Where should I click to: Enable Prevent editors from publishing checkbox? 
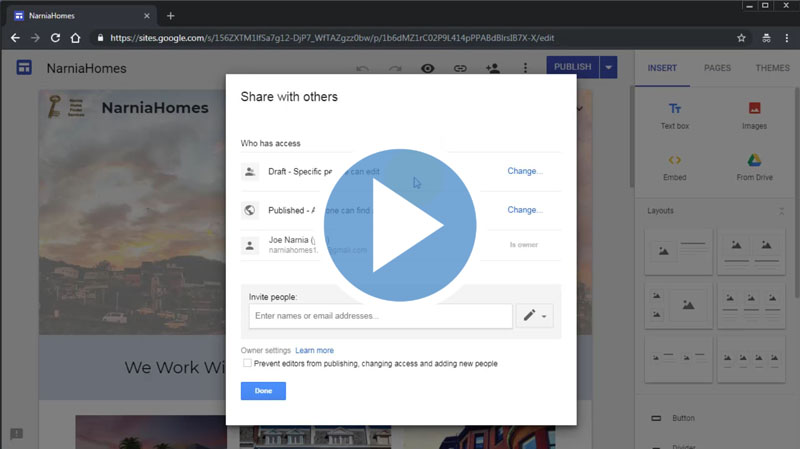(x=247, y=364)
